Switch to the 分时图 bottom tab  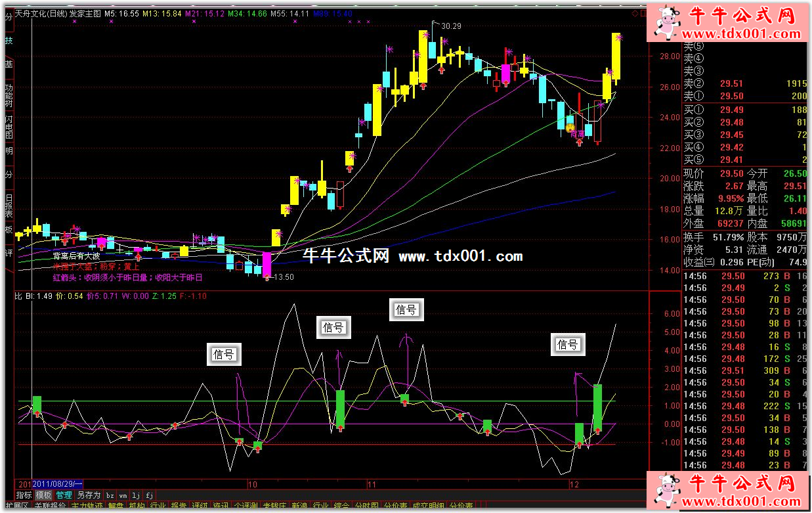pyautogui.click(x=366, y=506)
